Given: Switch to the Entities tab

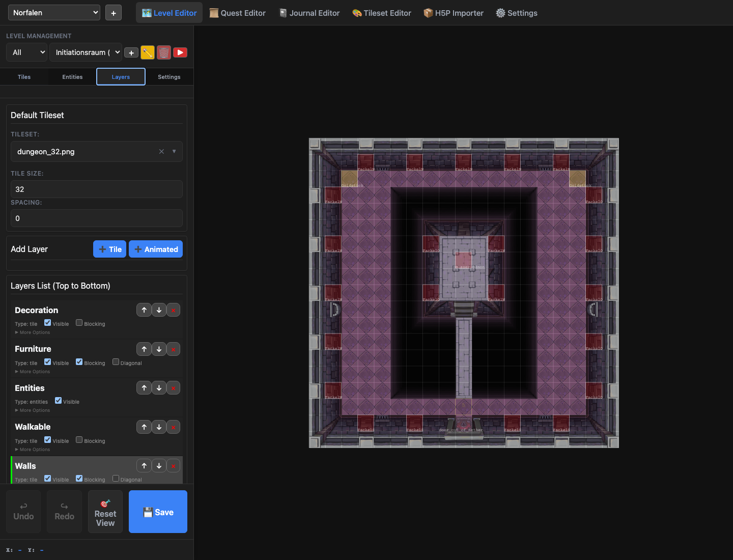Looking at the screenshot, I should point(72,76).
